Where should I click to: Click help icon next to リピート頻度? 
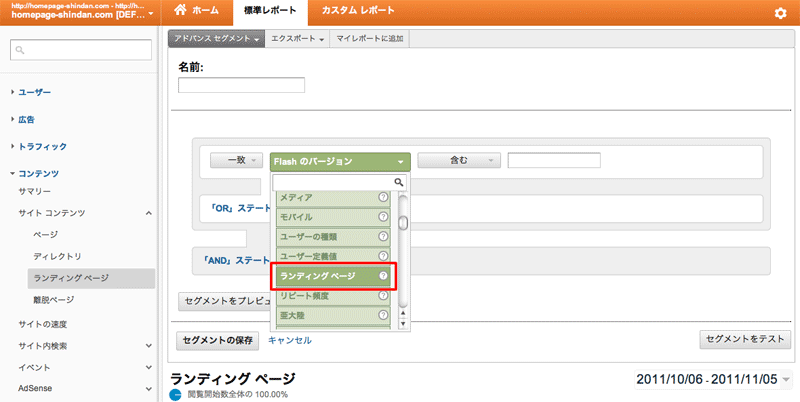pos(383,296)
